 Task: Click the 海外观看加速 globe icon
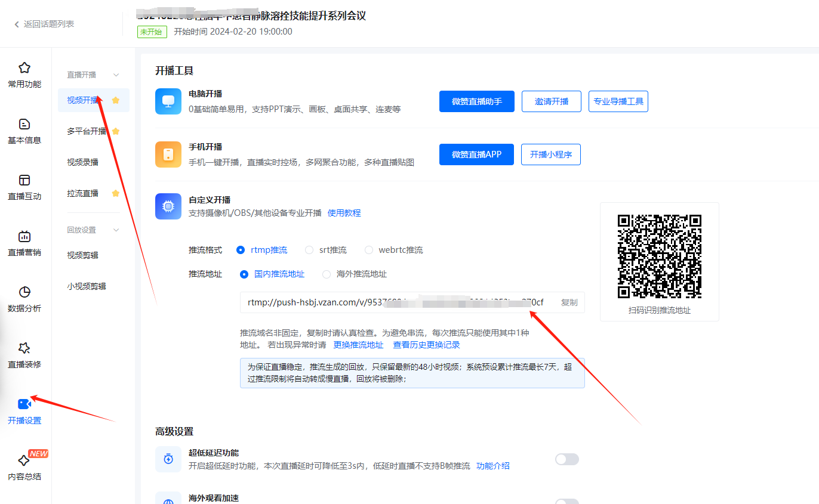[x=168, y=499]
